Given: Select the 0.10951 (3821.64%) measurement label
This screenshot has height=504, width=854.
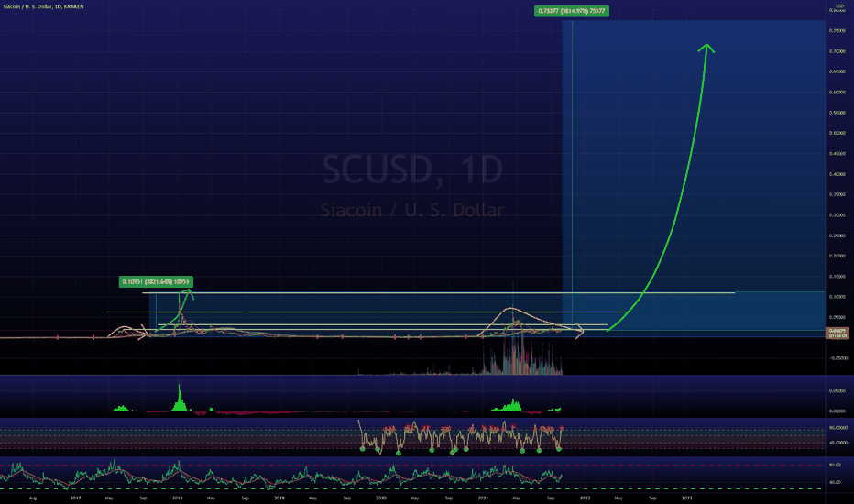Looking at the screenshot, I should click(156, 281).
